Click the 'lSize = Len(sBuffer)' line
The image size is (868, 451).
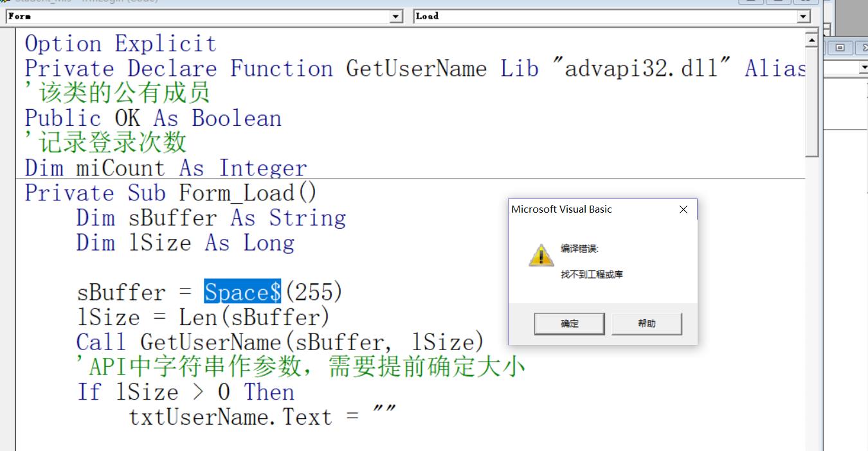pos(203,317)
